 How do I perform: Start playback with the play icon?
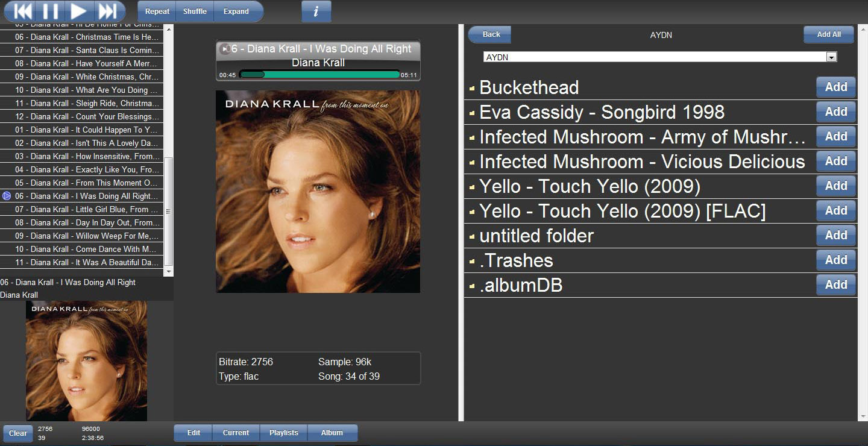point(78,11)
